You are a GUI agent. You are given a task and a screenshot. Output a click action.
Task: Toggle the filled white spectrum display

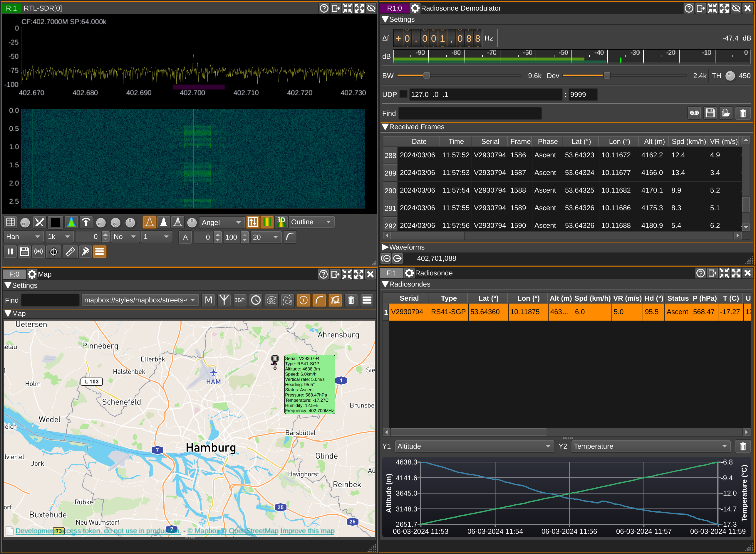pyautogui.click(x=164, y=222)
